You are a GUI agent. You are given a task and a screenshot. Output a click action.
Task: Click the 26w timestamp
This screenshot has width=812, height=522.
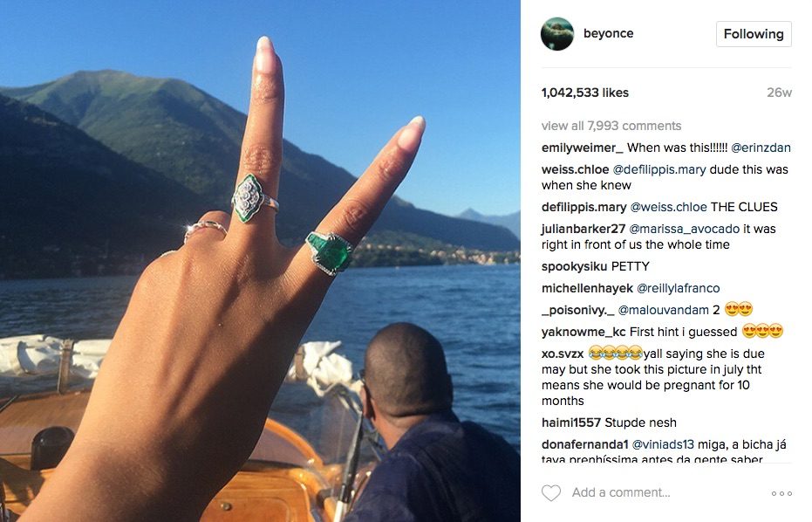point(780,93)
